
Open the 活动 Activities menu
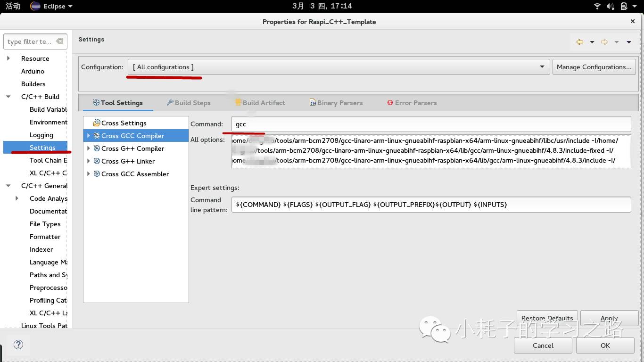(x=13, y=6)
